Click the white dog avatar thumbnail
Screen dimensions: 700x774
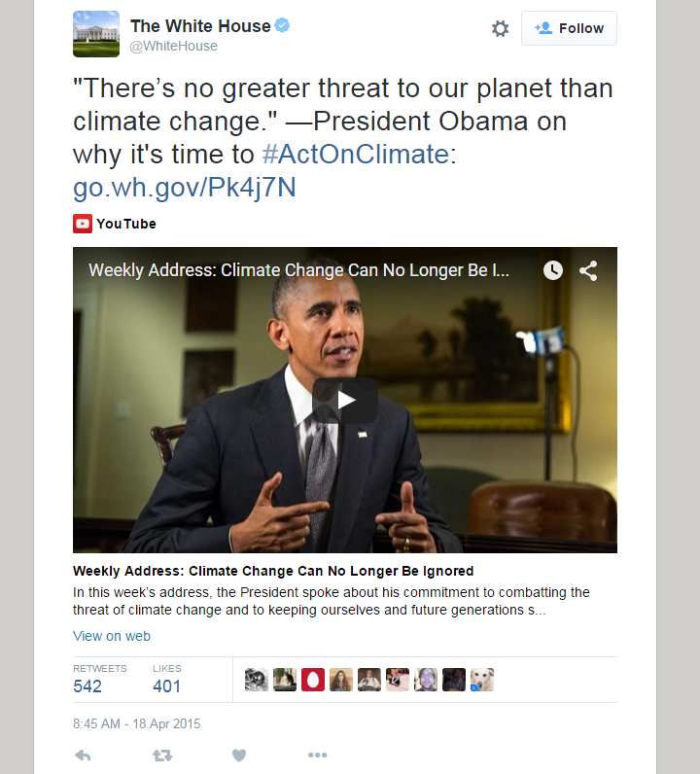[x=482, y=680]
